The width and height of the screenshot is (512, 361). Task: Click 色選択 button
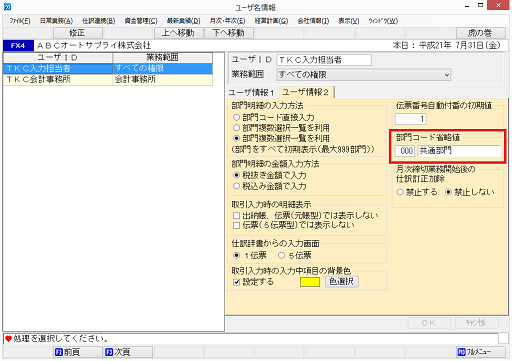342,282
